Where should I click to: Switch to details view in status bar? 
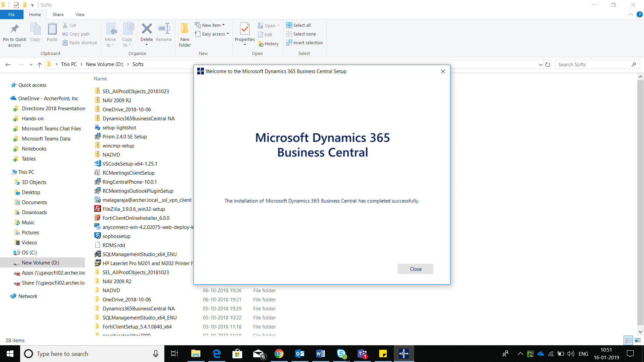628,340
